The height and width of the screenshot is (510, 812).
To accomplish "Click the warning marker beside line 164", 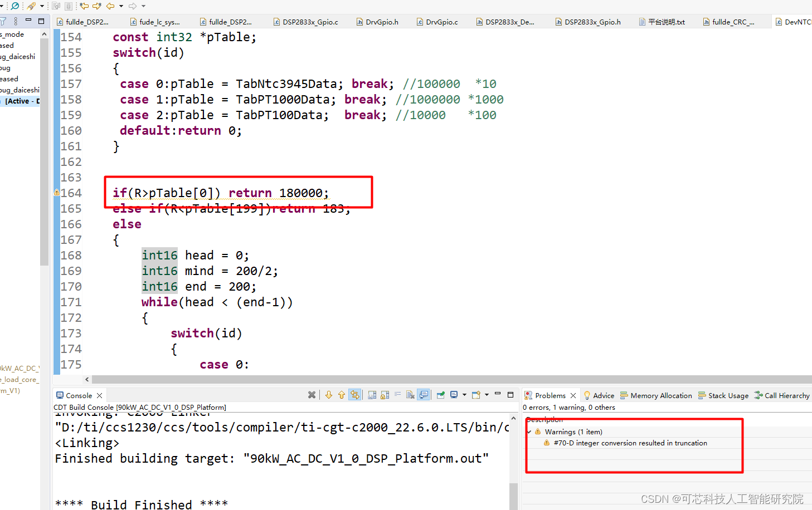I will [56, 191].
